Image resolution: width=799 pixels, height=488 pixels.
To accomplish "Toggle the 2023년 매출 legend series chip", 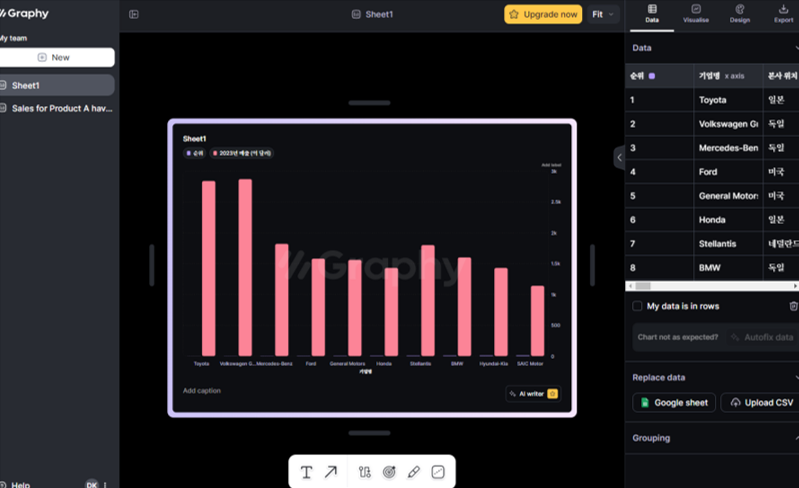I will coord(242,153).
